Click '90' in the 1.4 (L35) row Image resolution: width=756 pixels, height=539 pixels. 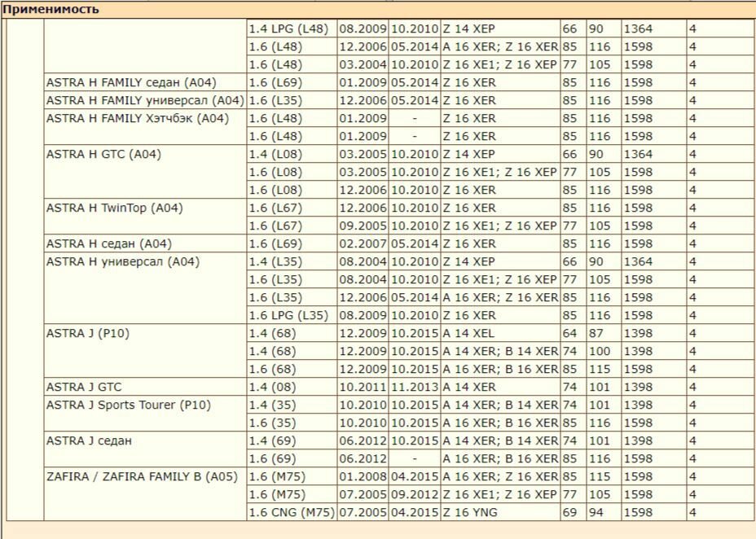(604, 261)
